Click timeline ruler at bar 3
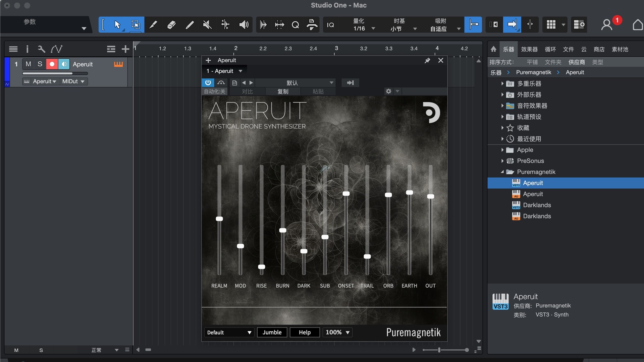The width and height of the screenshot is (644, 362). [336, 49]
